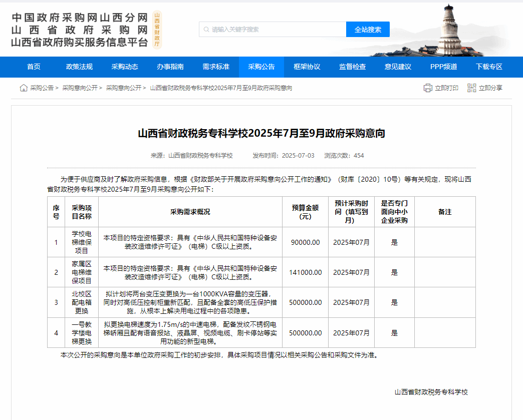Screen dimensions: 523x420
Task: Open the 意见建议 menu item
Action: 398,67
